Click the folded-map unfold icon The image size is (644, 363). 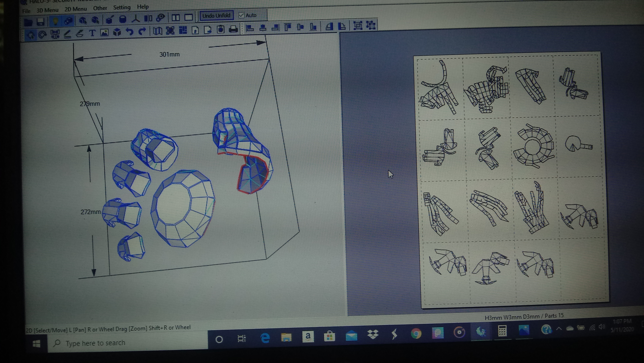pyautogui.click(x=157, y=31)
